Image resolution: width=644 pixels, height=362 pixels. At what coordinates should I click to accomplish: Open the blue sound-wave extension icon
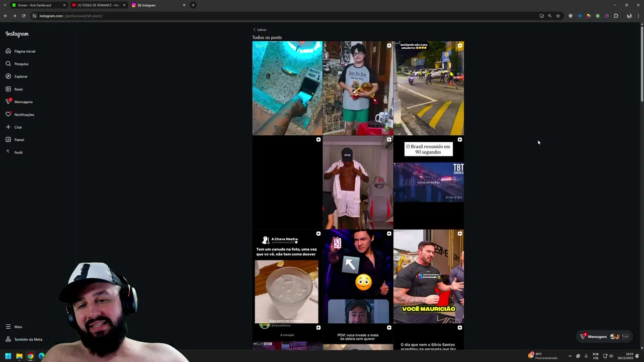579,16
